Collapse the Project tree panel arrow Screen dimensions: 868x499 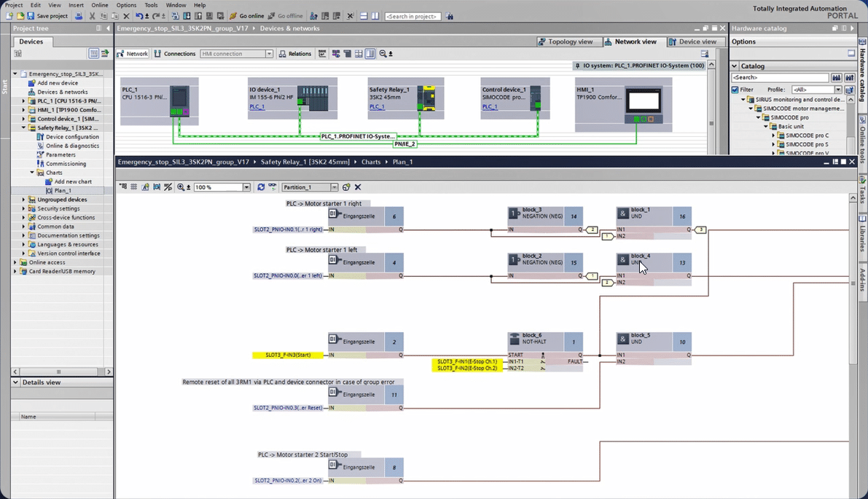108,28
